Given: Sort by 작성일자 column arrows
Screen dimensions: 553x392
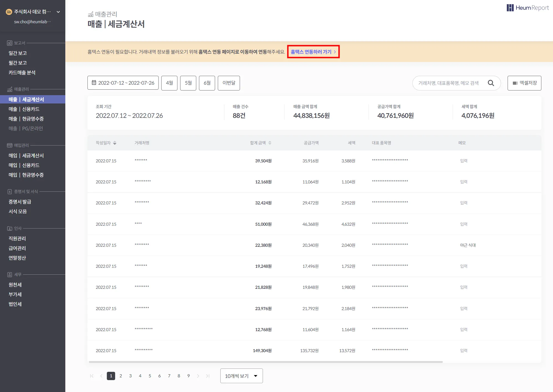Looking at the screenshot, I should click(x=115, y=143).
